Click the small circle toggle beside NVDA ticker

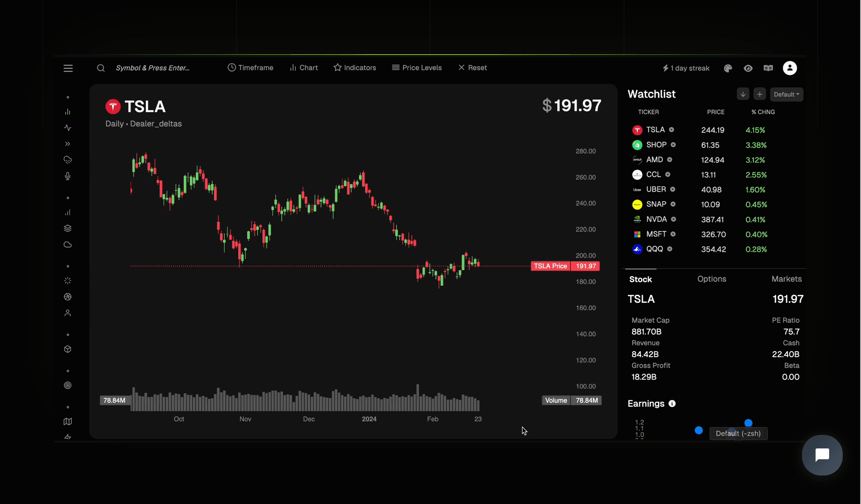[674, 219]
